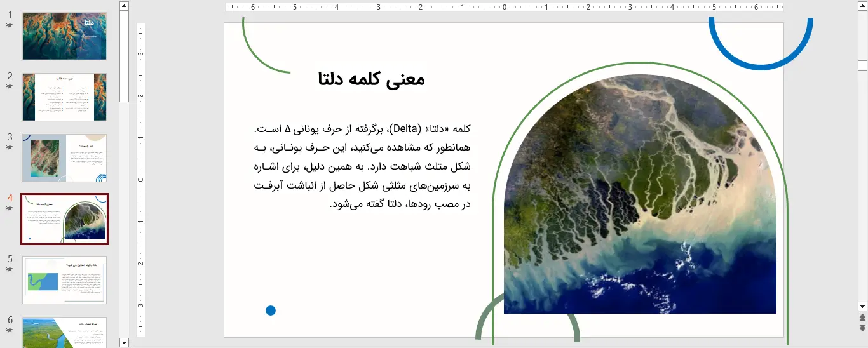Click the transition star icon under slide 2
The width and height of the screenshot is (868, 348).
coord(10,86)
